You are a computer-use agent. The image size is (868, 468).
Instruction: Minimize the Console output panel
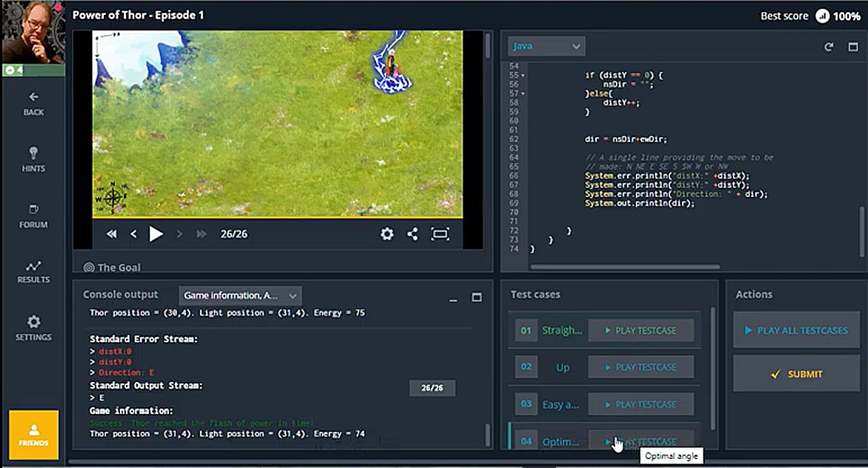pos(453,298)
